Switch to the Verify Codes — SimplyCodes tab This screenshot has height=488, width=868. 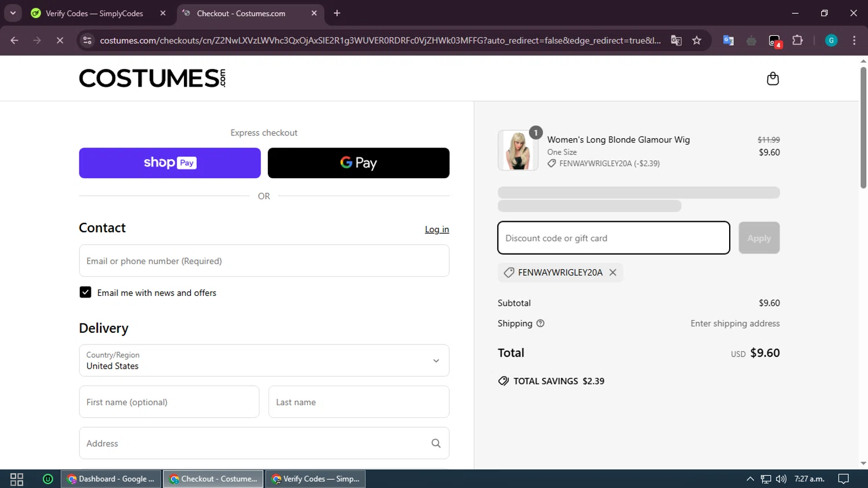coord(94,13)
